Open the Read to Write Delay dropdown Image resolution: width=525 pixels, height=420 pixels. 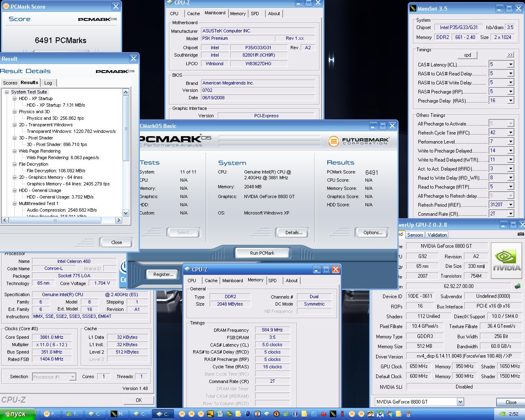click(x=511, y=178)
